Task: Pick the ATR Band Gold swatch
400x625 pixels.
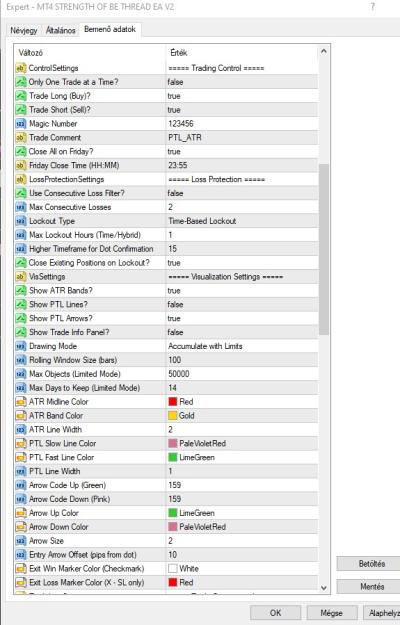Action: coord(173,416)
